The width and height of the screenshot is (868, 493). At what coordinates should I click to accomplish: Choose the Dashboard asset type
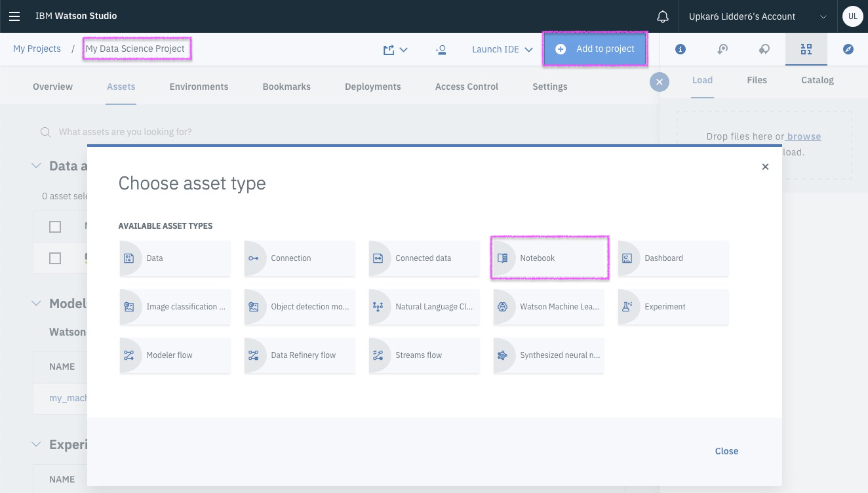673,258
